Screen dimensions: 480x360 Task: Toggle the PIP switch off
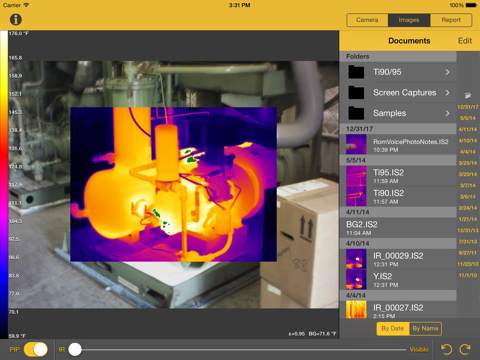(36, 349)
